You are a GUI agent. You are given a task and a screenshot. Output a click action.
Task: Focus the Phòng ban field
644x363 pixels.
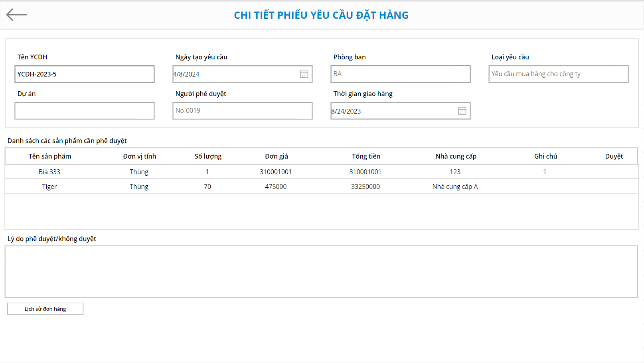tap(401, 74)
